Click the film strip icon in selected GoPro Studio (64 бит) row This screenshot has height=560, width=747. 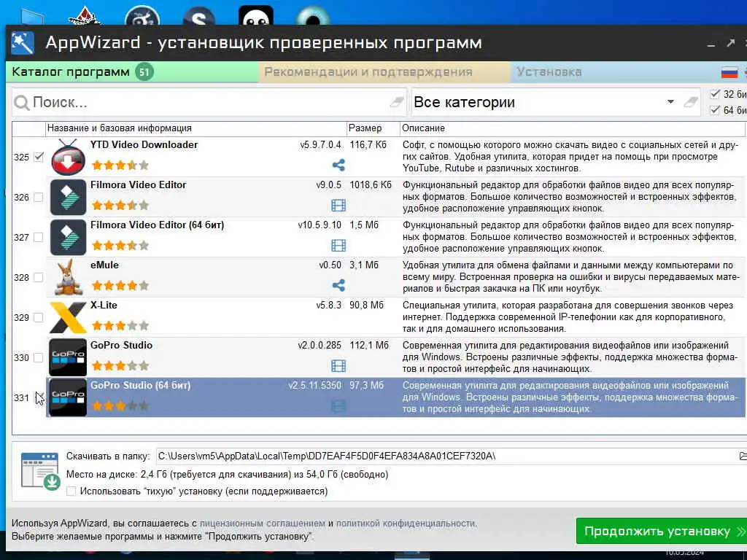[x=338, y=405]
